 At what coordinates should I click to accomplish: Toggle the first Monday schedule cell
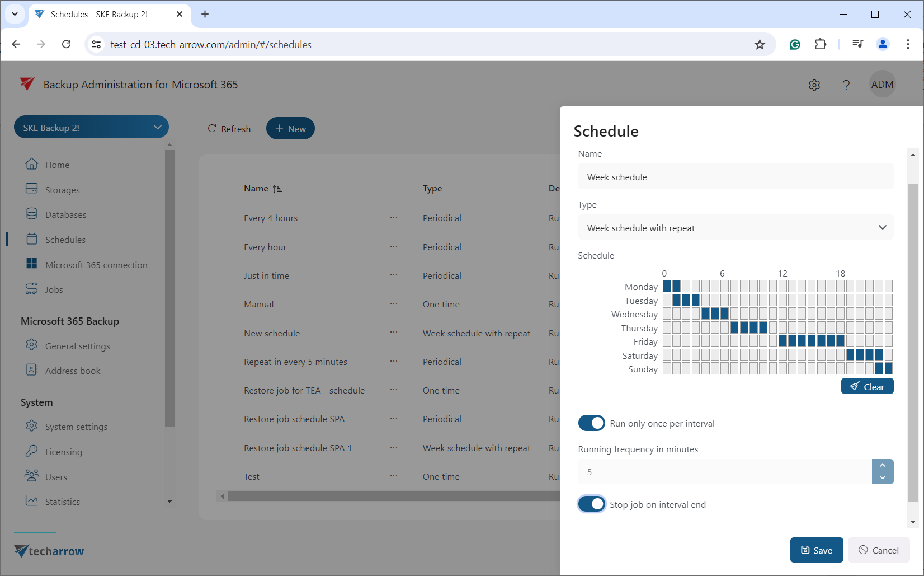click(x=667, y=287)
